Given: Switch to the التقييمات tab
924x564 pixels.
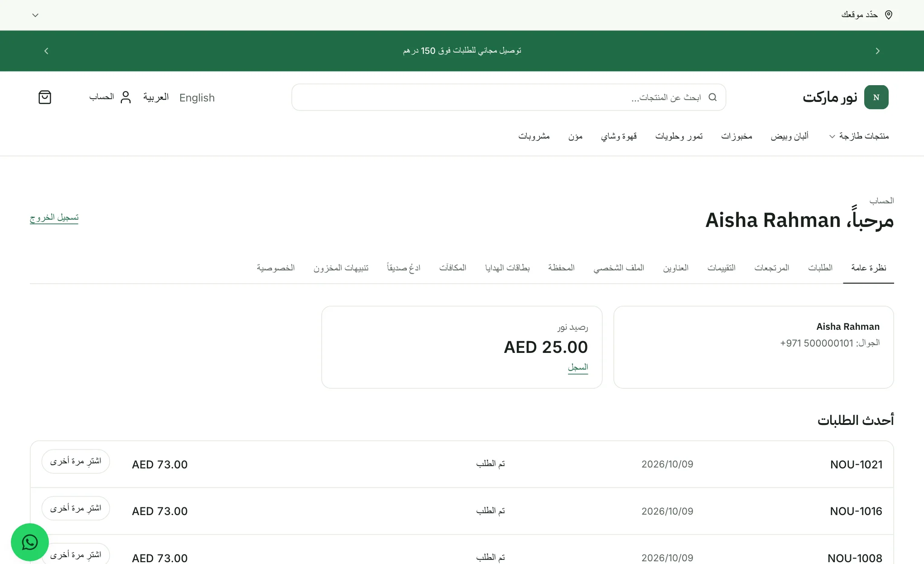Looking at the screenshot, I should pos(722,268).
